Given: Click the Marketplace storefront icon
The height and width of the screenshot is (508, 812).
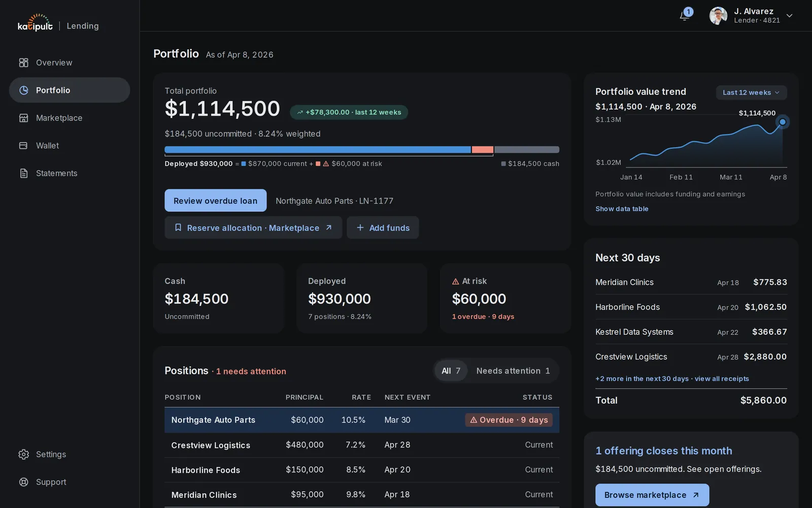Looking at the screenshot, I should pyautogui.click(x=24, y=118).
